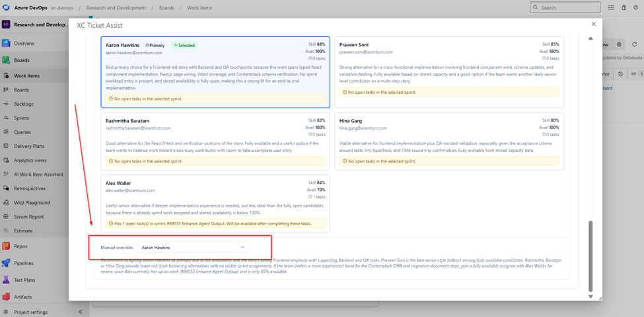Select the Hina Garg candidate card
Viewport: 644px width, 317px height.
(x=449, y=141)
